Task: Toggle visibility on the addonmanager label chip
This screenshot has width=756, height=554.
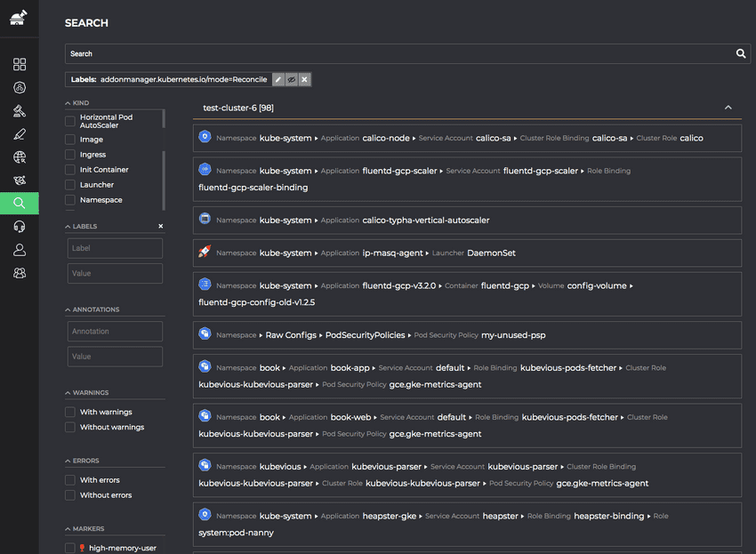Action: pos(291,79)
